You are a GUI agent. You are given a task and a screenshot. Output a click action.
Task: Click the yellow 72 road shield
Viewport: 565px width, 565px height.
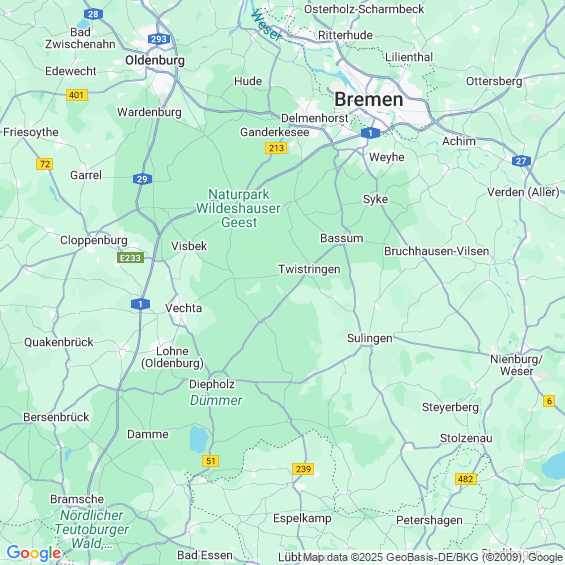click(x=45, y=164)
